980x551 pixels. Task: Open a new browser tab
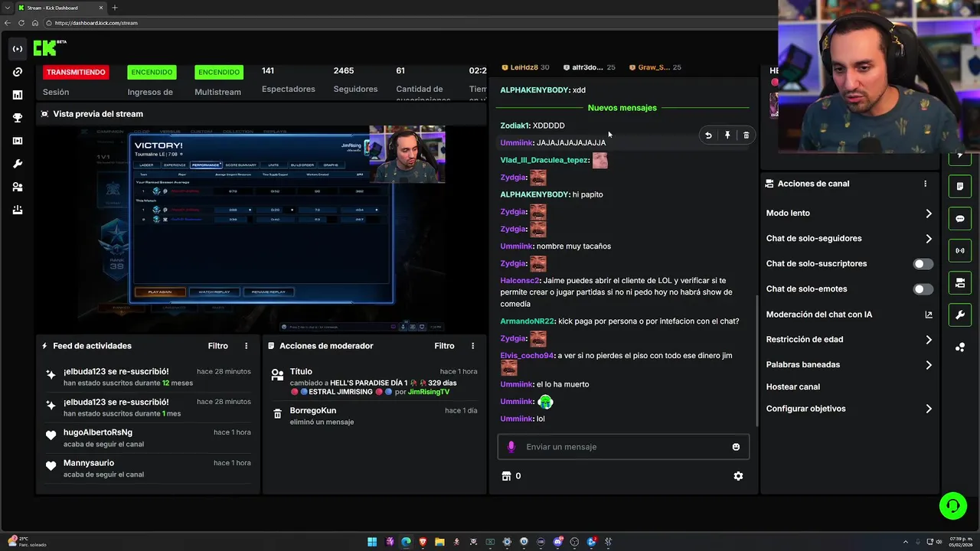click(x=115, y=8)
